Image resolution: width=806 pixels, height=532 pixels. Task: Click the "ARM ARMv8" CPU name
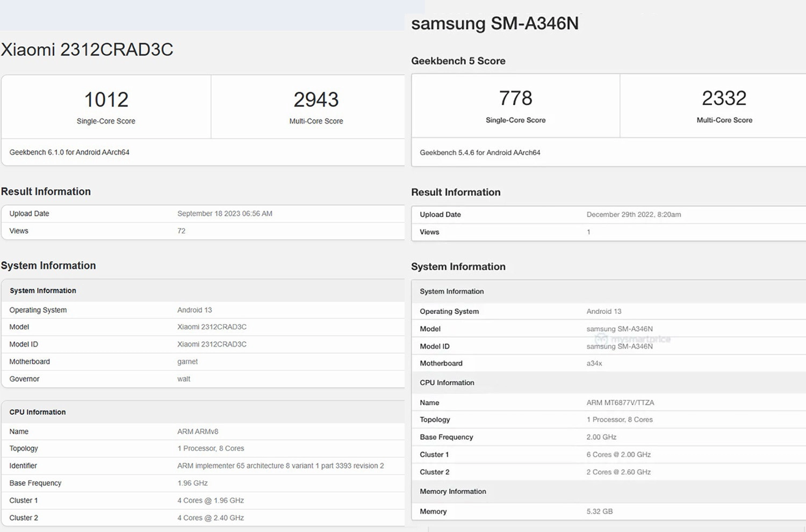pyautogui.click(x=198, y=432)
